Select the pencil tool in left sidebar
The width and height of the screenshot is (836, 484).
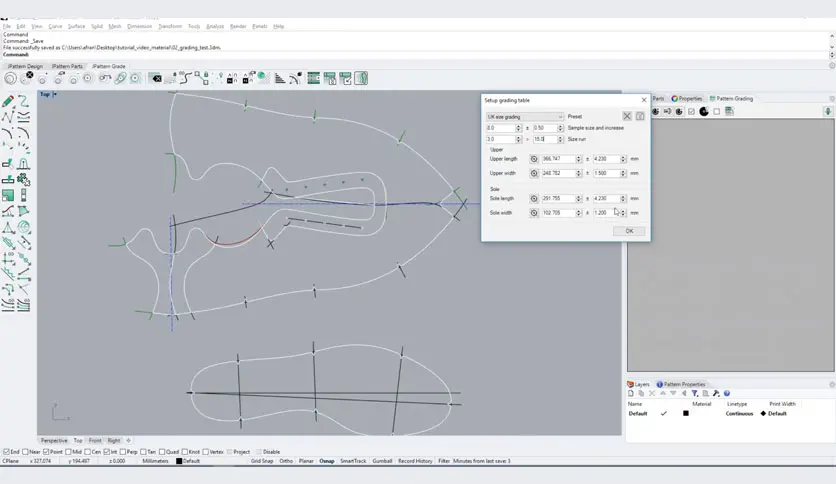(7, 101)
